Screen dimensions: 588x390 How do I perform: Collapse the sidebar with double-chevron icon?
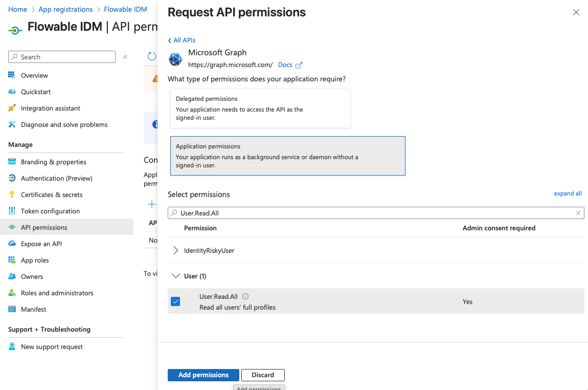125,57
